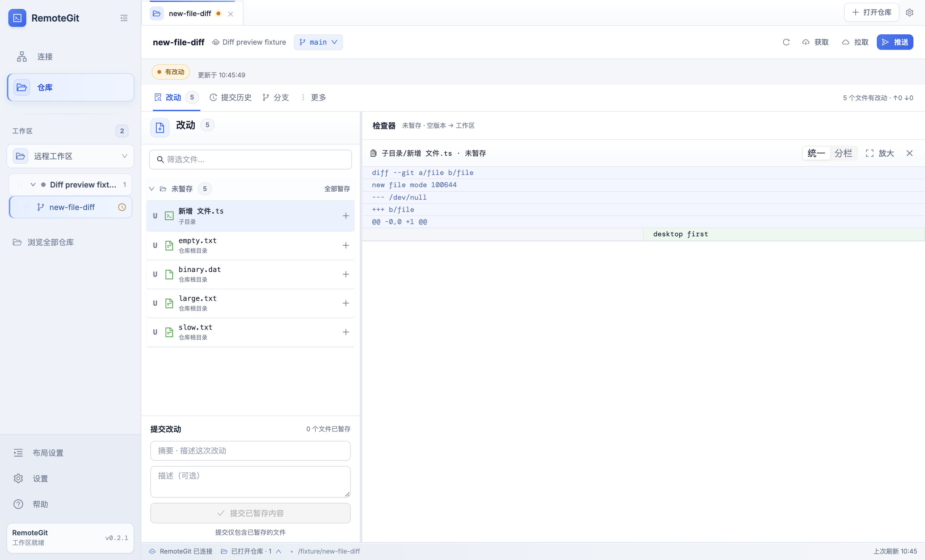This screenshot has width=925, height=560.
Task: Close the new-file-diff tab
Action: click(231, 14)
